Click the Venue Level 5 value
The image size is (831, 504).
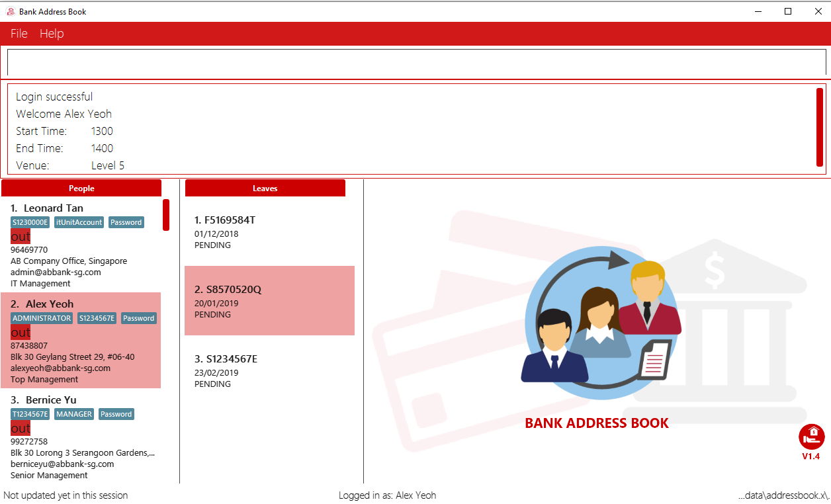108,165
